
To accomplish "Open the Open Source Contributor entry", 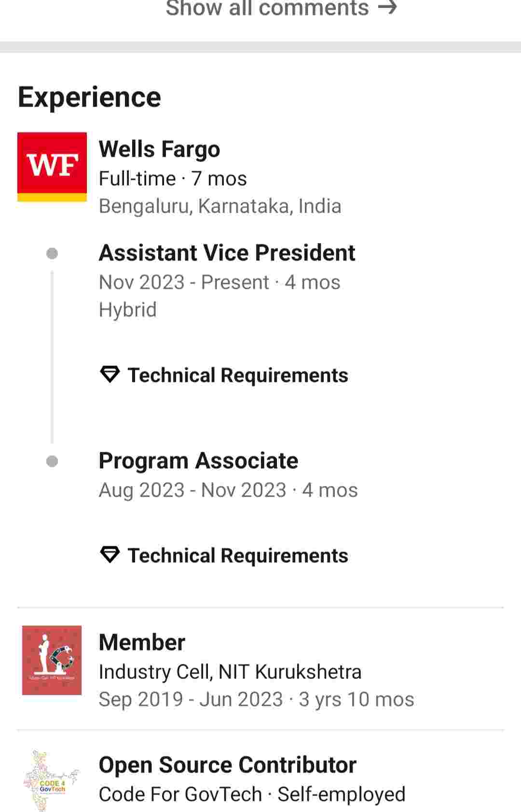I will 227,765.
